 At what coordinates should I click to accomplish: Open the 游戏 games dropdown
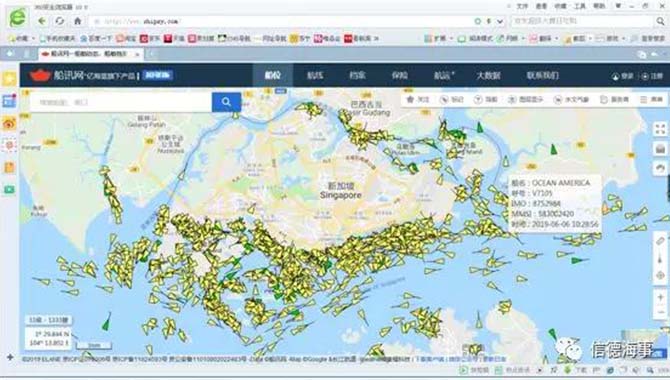pos(611,38)
